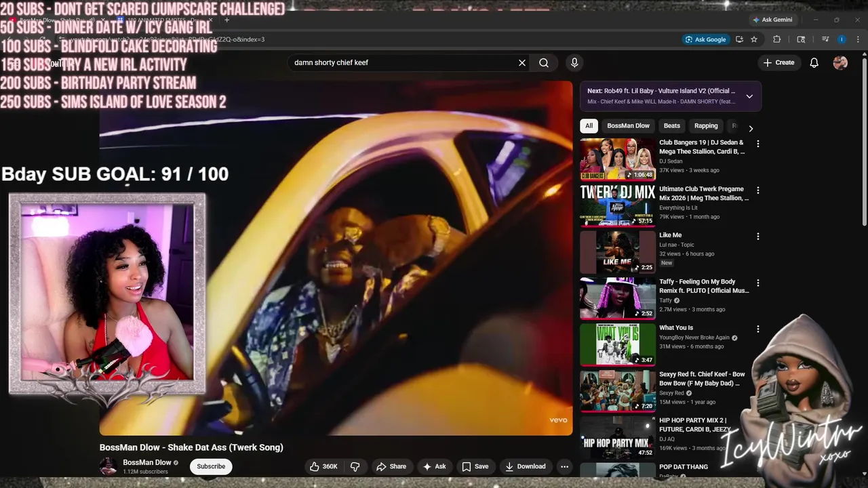The height and width of the screenshot is (488, 868).
Task: Clear the search box with the X
Action: pyautogui.click(x=522, y=62)
